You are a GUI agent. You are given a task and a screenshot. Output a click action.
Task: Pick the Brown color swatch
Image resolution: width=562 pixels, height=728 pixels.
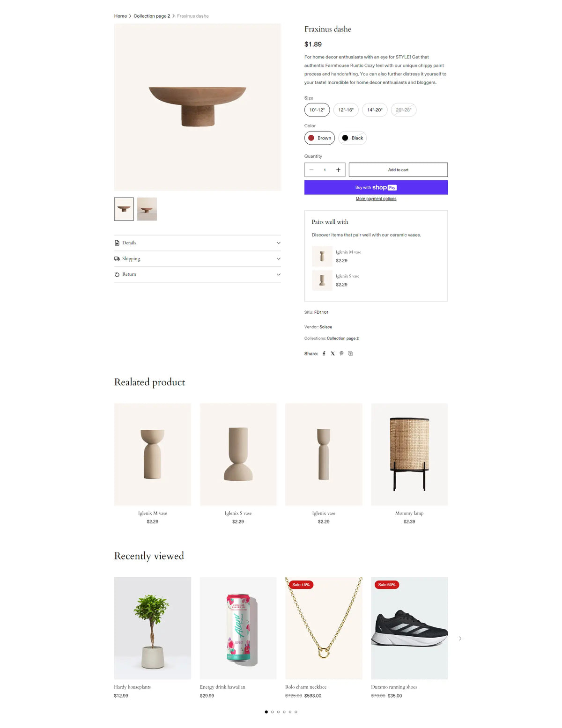point(319,138)
